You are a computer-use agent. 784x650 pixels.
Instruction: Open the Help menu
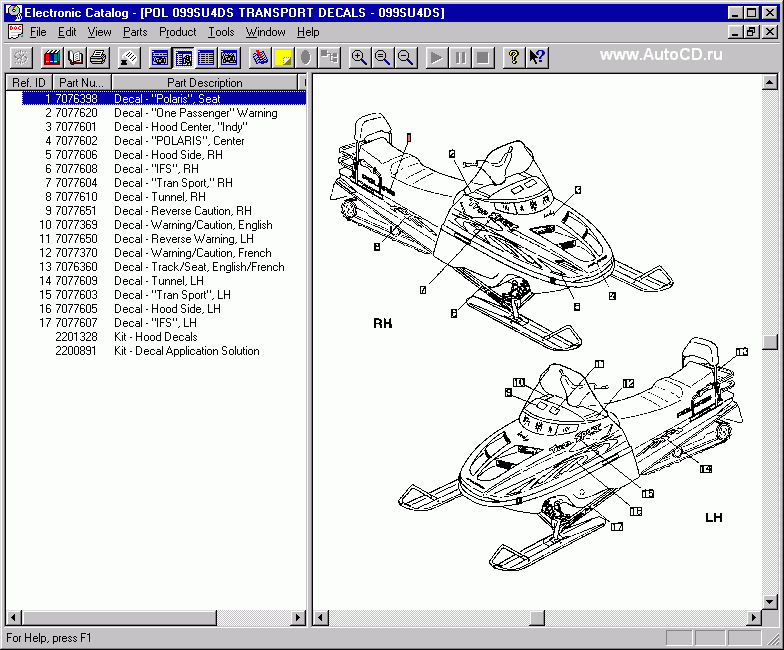308,32
